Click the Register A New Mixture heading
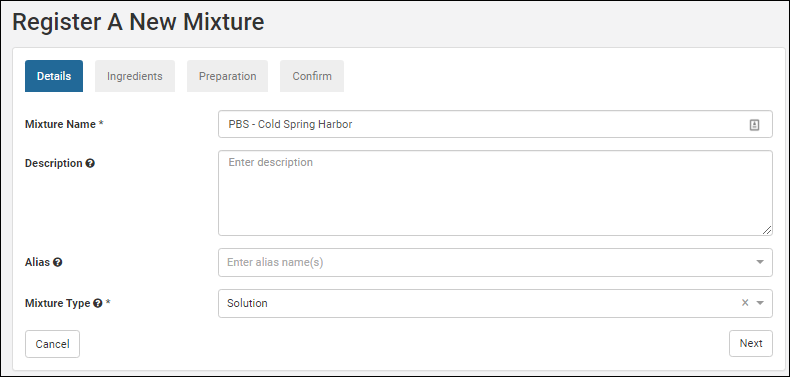790x377 pixels. (138, 22)
